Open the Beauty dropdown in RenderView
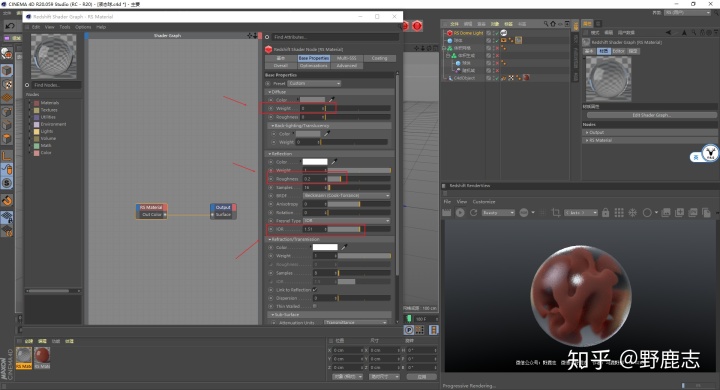The width and height of the screenshot is (720, 390). (498, 213)
